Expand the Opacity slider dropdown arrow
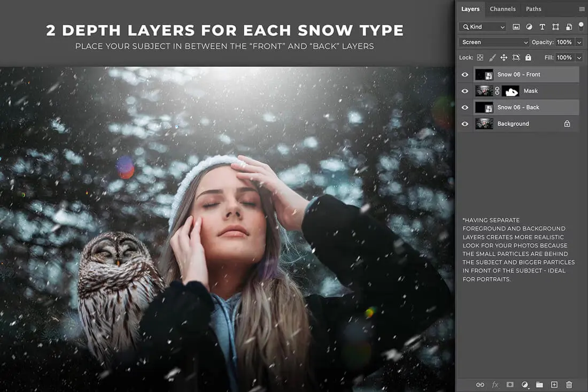The height and width of the screenshot is (392, 588). click(x=579, y=42)
